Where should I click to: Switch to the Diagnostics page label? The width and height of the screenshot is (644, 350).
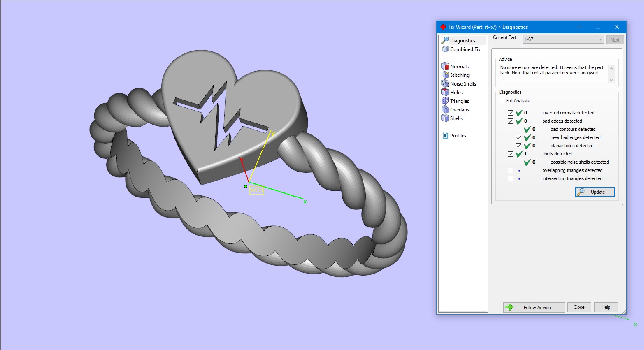[x=463, y=40]
